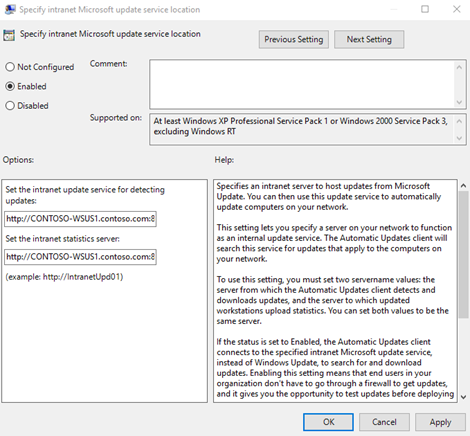Click Help pane scroll down arrow
Screen dimensions: 470x436
(x=463, y=397)
